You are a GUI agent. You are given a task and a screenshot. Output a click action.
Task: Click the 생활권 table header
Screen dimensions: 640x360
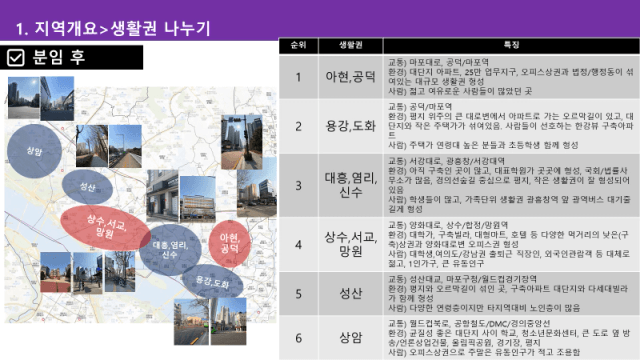[x=351, y=45]
